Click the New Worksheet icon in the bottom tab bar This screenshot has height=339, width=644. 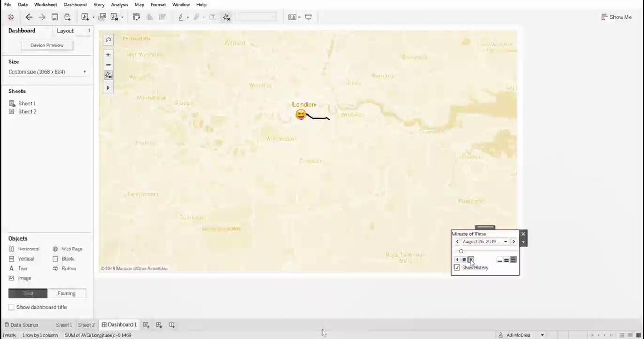tap(146, 325)
